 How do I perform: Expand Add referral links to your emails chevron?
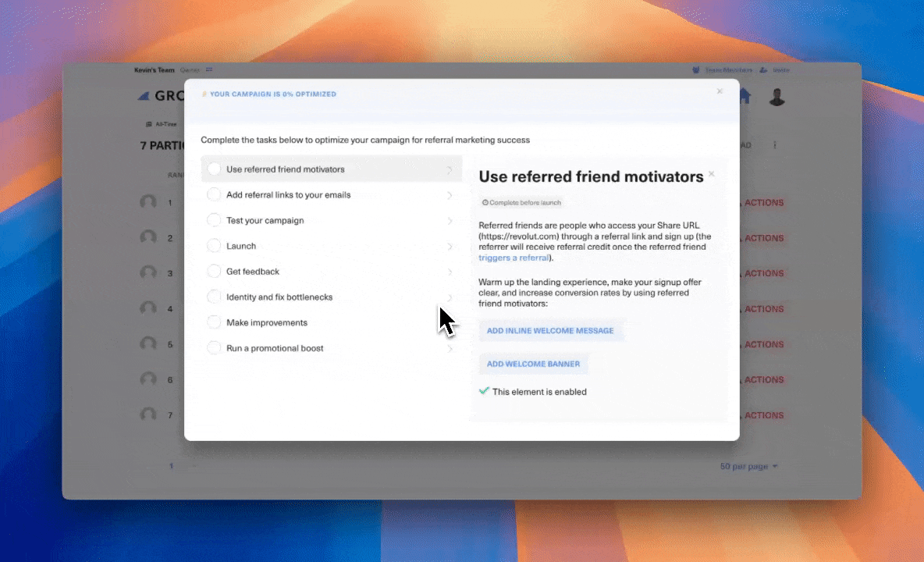[450, 195]
